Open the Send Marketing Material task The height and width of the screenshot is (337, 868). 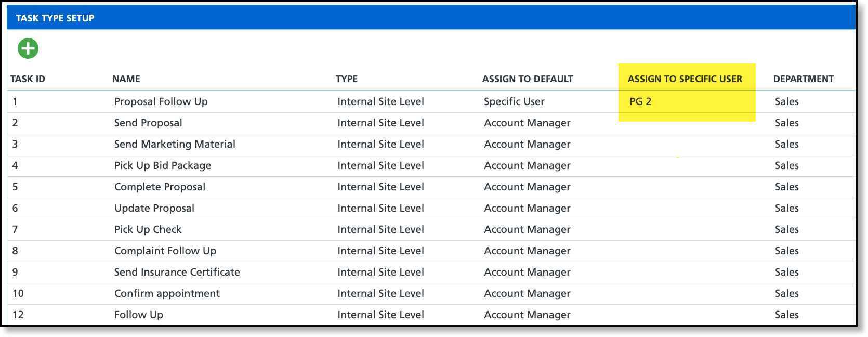tap(175, 144)
